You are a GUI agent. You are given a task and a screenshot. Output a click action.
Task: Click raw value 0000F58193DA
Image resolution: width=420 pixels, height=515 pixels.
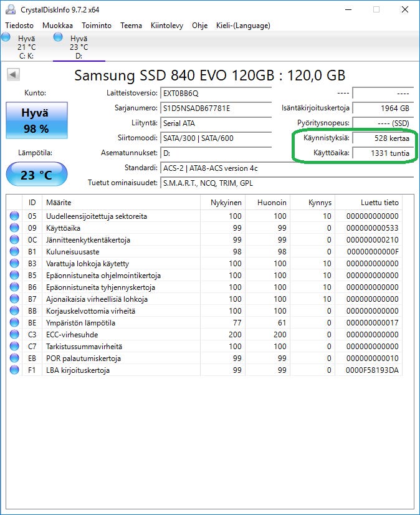pos(372,370)
